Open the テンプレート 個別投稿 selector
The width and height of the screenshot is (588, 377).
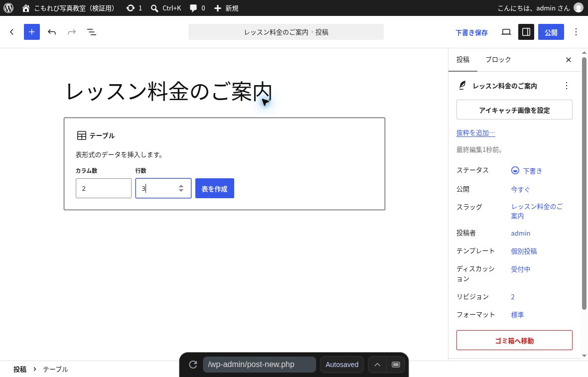[524, 251]
